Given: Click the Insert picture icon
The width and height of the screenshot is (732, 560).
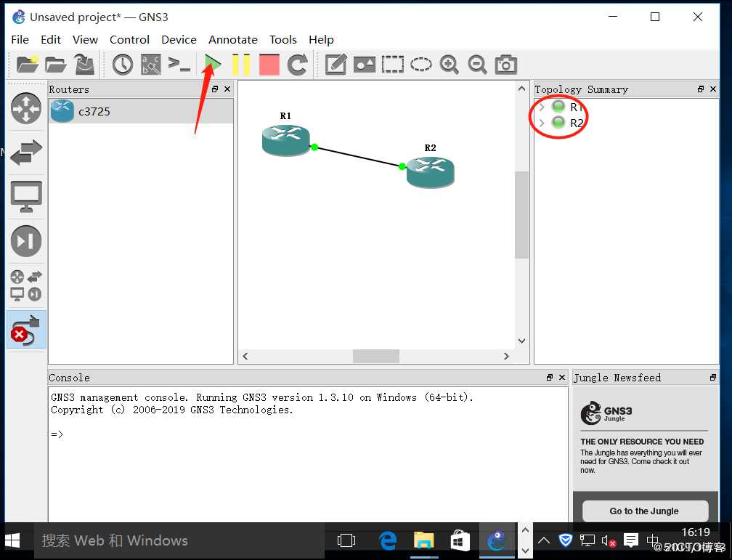Looking at the screenshot, I should tap(364, 65).
